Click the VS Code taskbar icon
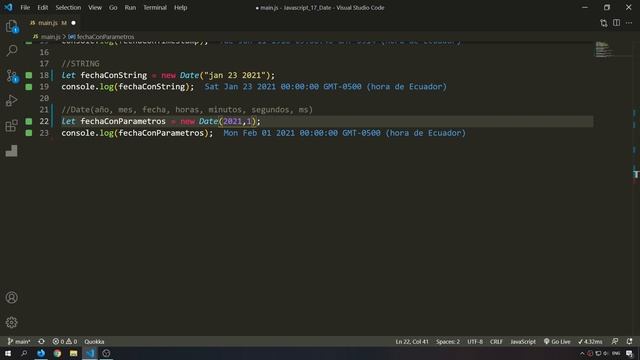Image resolution: width=640 pixels, height=360 pixels. 90,353
